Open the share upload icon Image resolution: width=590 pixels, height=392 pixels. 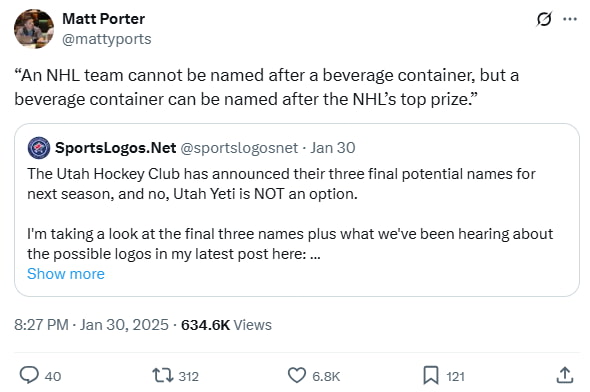(564, 375)
